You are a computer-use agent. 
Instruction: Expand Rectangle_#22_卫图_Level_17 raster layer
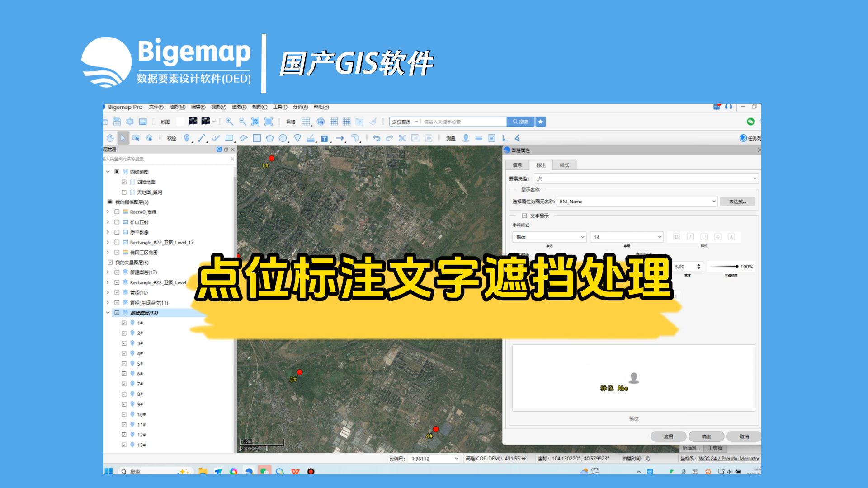point(108,242)
